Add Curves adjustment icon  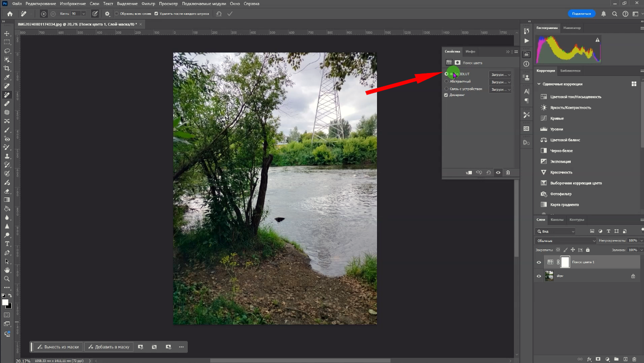pos(544,118)
